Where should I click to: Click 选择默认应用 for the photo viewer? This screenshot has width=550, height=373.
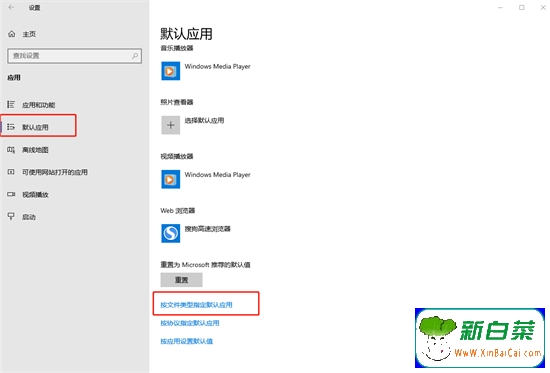(x=204, y=120)
